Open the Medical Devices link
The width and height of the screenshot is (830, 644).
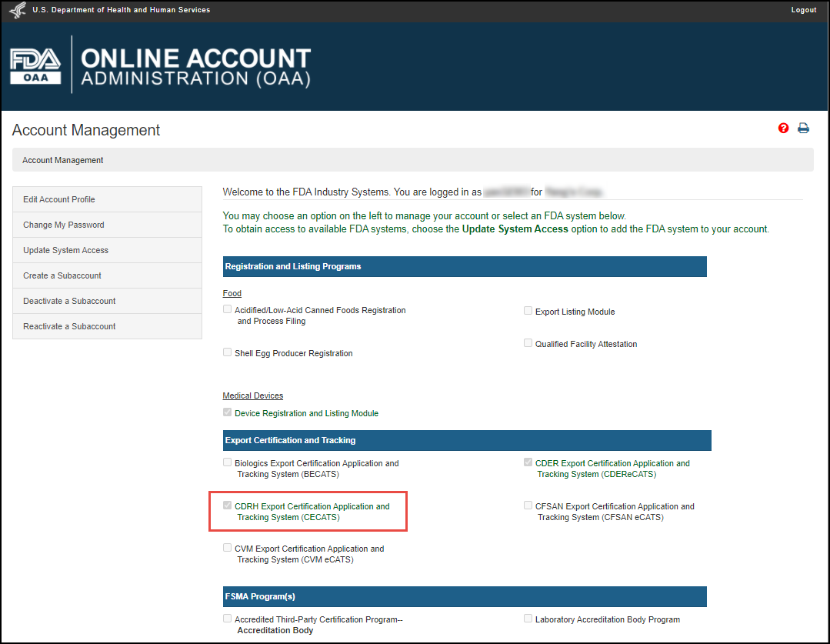252,395
